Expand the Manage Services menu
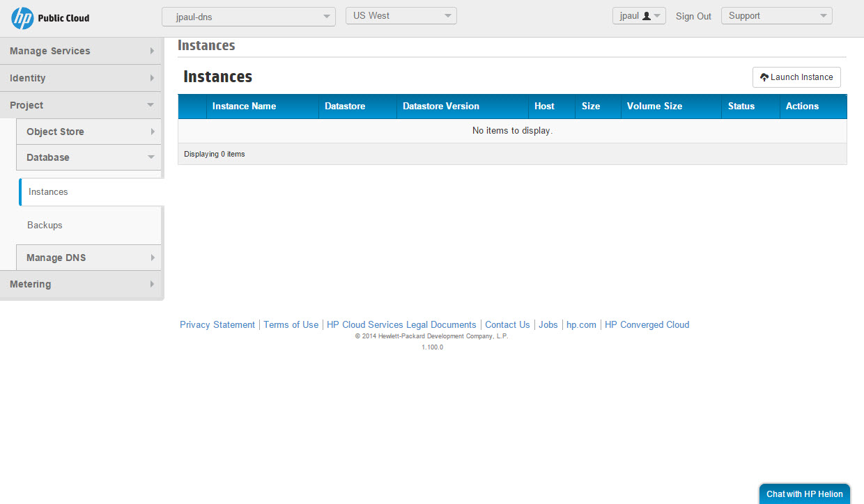 [81, 51]
